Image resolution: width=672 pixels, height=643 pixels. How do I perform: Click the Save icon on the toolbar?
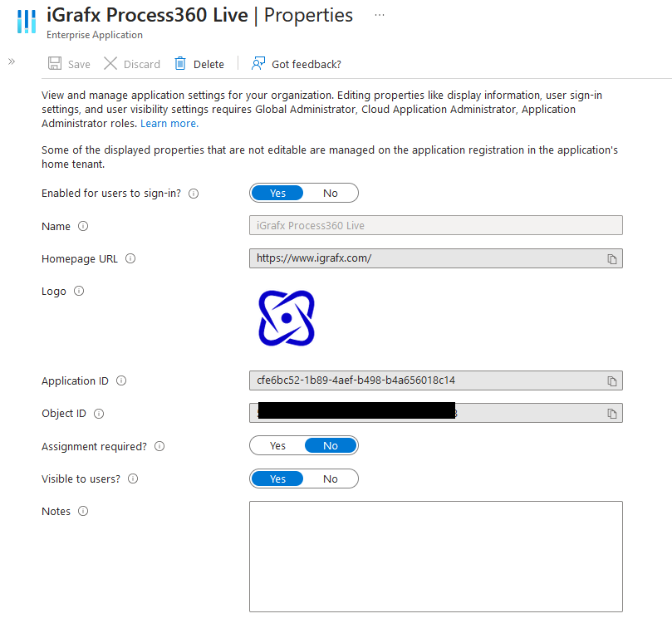[55, 63]
